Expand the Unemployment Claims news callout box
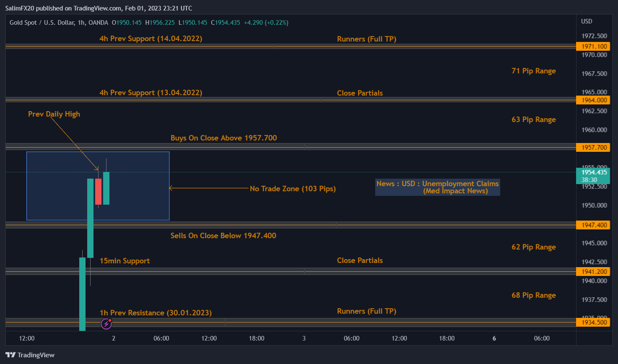618x364 pixels. (x=437, y=187)
